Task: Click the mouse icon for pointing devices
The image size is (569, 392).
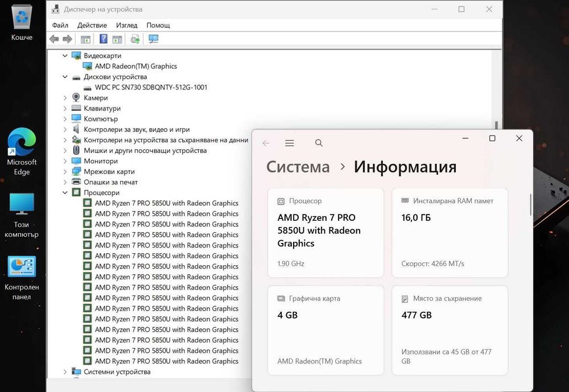Action: [76, 150]
